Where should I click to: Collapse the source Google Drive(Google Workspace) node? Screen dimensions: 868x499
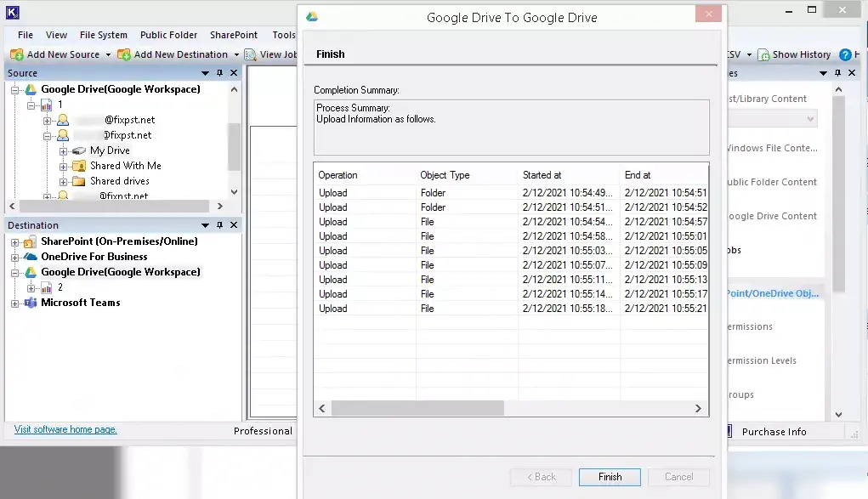pyautogui.click(x=15, y=90)
